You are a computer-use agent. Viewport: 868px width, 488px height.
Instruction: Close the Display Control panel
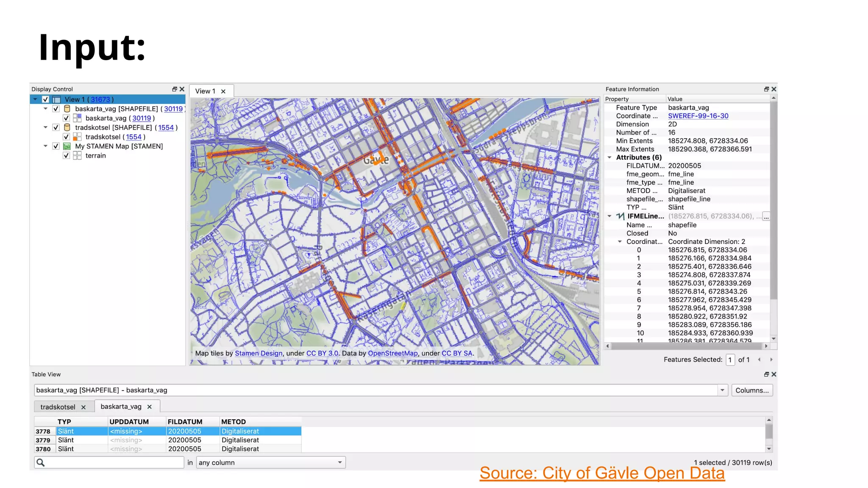pos(182,89)
